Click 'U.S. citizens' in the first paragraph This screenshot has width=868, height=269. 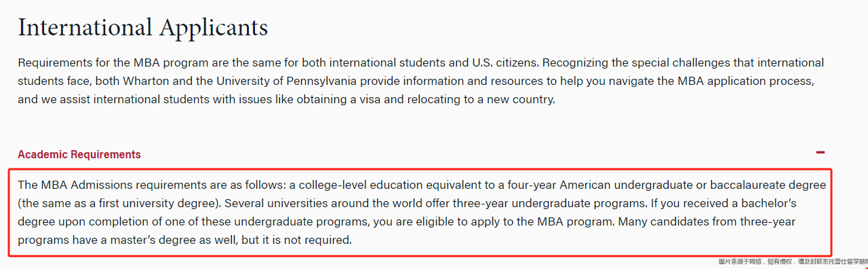click(x=505, y=62)
